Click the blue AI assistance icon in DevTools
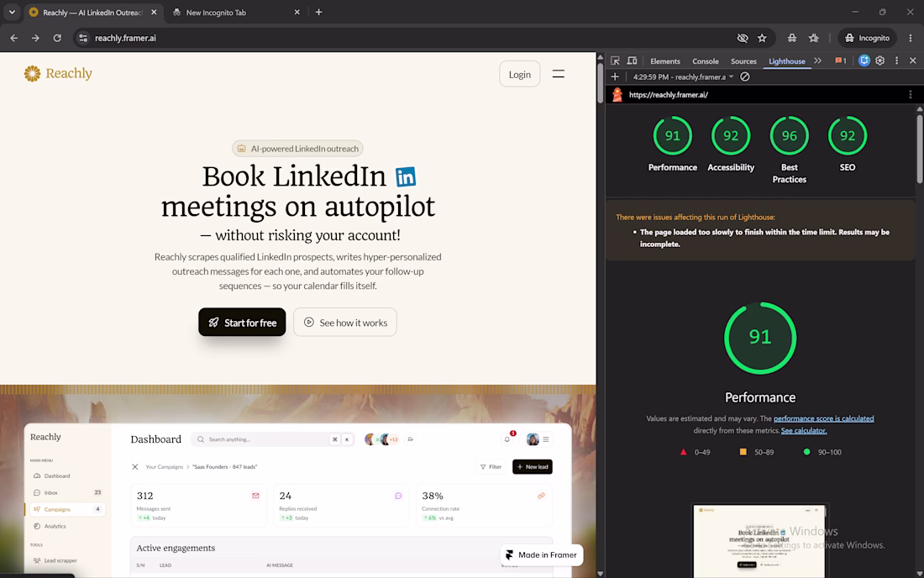 click(864, 60)
